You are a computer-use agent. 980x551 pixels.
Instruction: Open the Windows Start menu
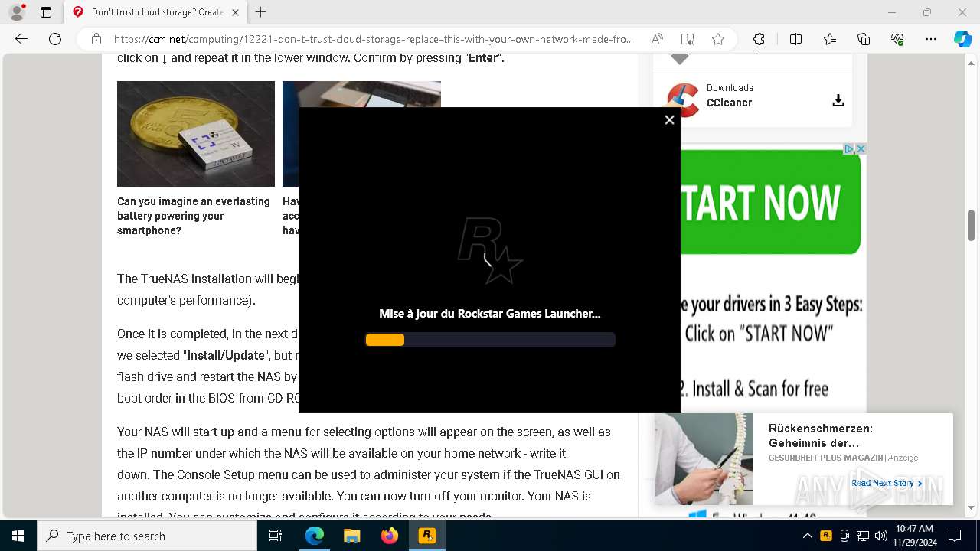coord(18,536)
